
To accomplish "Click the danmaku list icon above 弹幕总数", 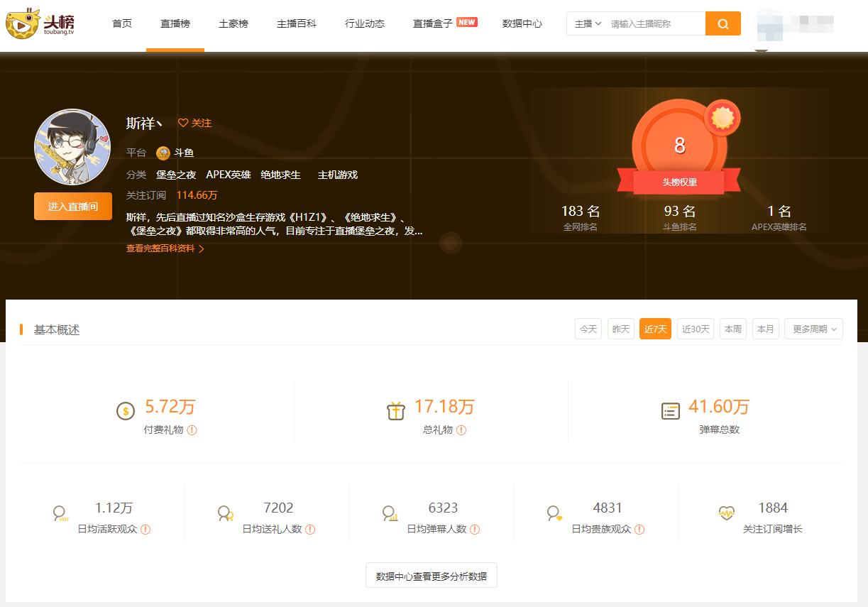I will pos(670,411).
